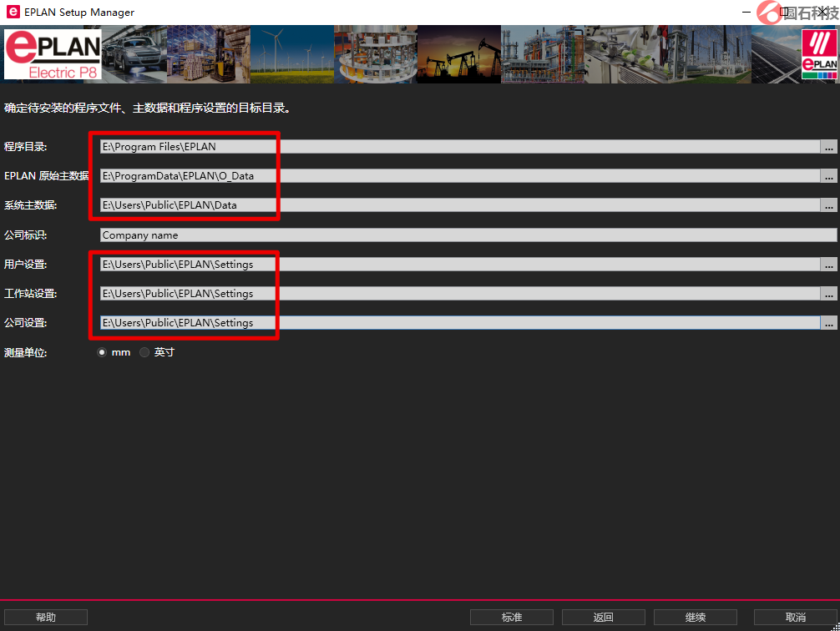840x631 pixels.
Task: Click the 程序目录 path input field
Action: point(460,147)
